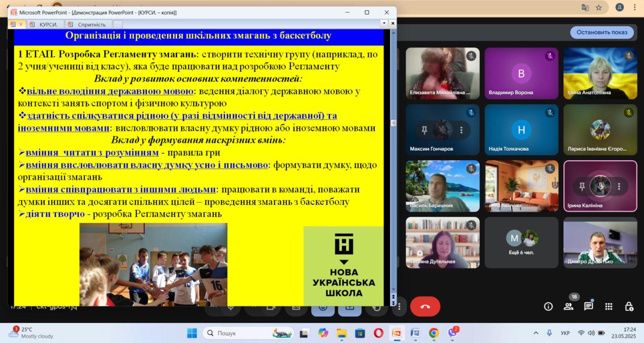
Task: Open the Meet activities grid icon
Action: 609,306
